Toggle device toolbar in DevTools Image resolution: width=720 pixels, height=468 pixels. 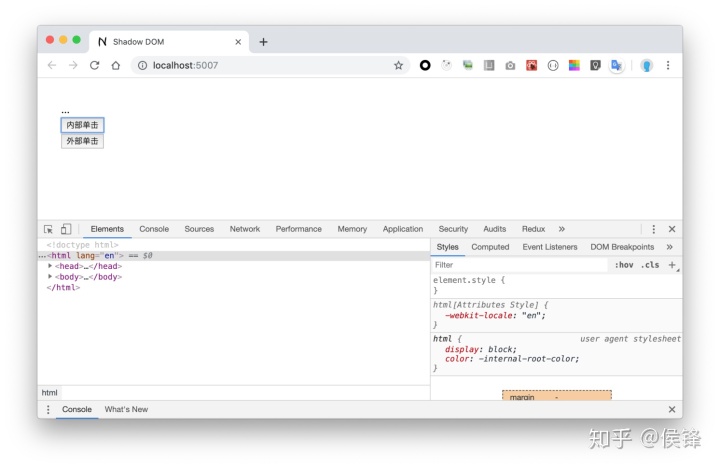tap(66, 229)
